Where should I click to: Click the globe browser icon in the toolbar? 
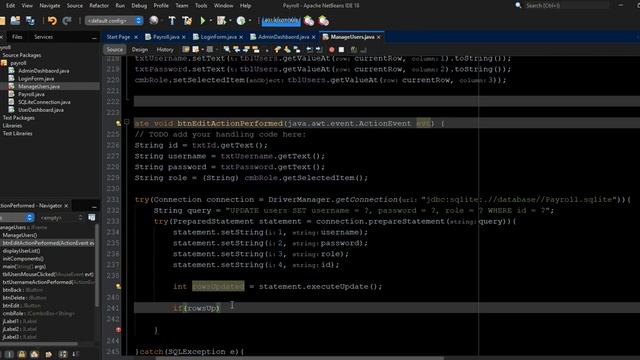tap(154, 20)
